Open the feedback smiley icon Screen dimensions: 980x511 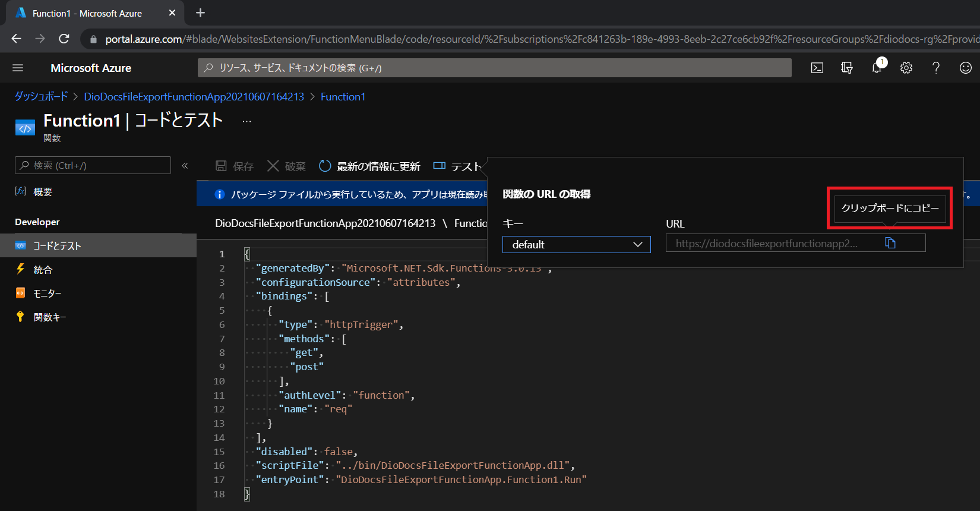[966, 68]
